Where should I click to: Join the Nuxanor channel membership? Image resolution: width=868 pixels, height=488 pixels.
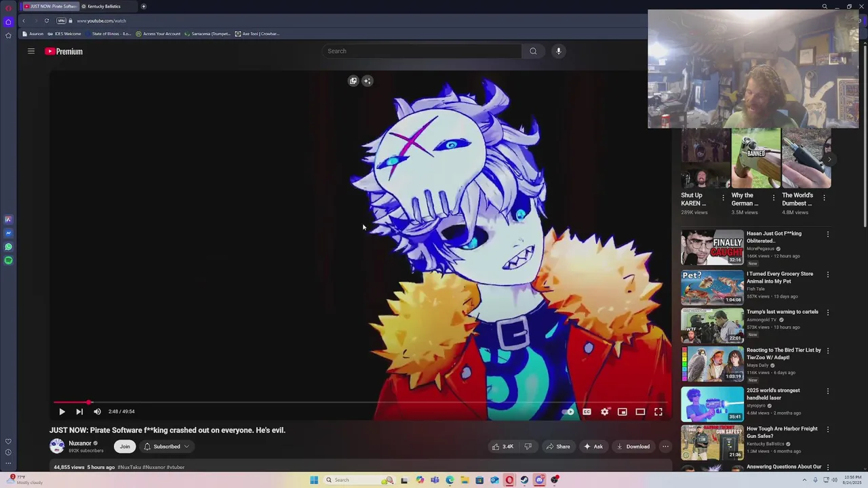click(x=125, y=447)
